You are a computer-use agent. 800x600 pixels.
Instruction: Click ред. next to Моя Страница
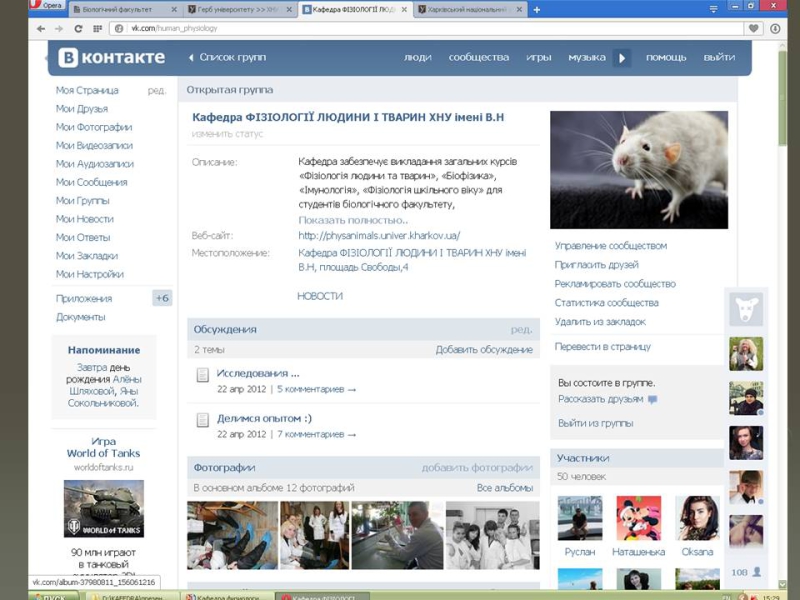coord(157,91)
